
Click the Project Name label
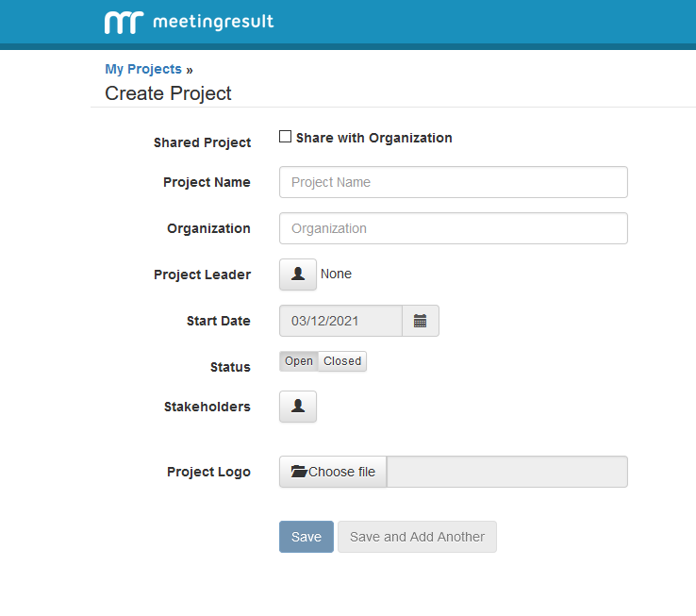coord(207,182)
